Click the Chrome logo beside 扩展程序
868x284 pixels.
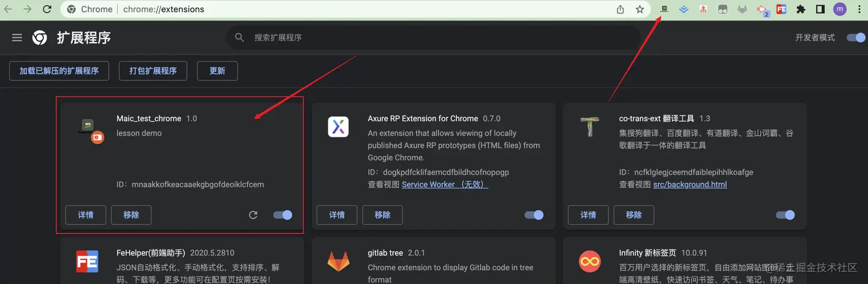tap(40, 38)
